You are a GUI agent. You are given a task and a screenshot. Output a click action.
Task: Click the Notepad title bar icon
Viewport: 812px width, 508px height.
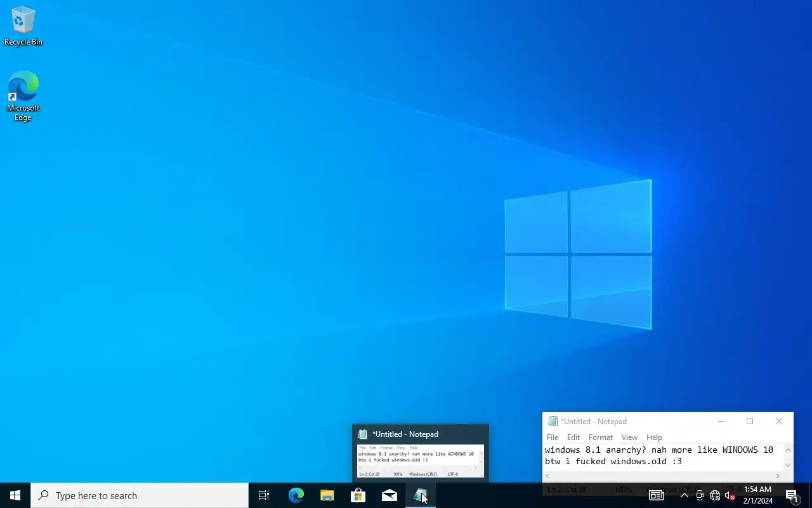pyautogui.click(x=553, y=421)
